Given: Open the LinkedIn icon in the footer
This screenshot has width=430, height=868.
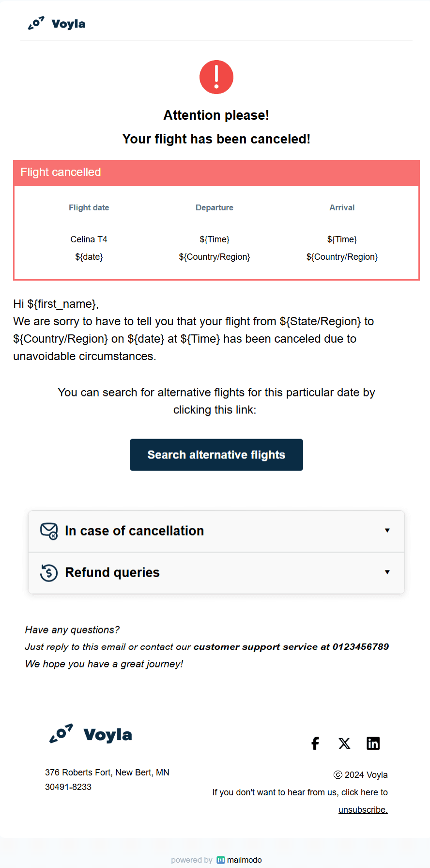Looking at the screenshot, I should tap(373, 743).
